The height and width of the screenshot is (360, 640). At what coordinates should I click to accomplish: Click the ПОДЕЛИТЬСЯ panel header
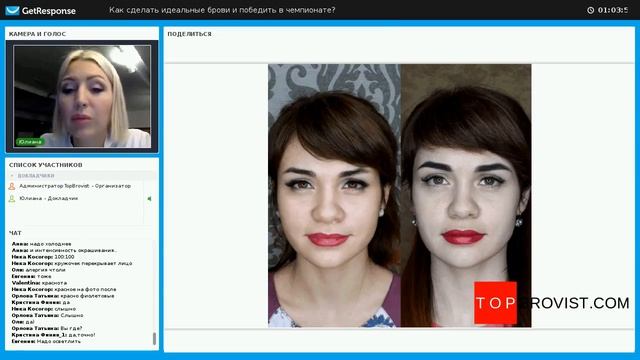[189, 34]
